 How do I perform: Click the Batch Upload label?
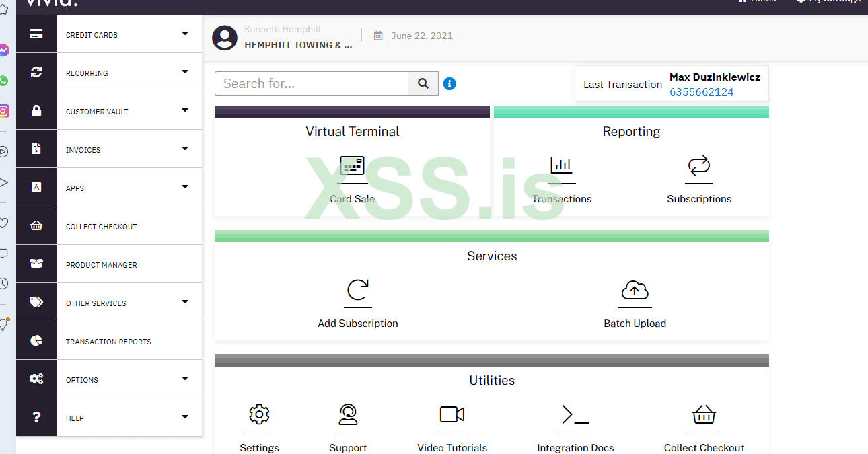[635, 324]
